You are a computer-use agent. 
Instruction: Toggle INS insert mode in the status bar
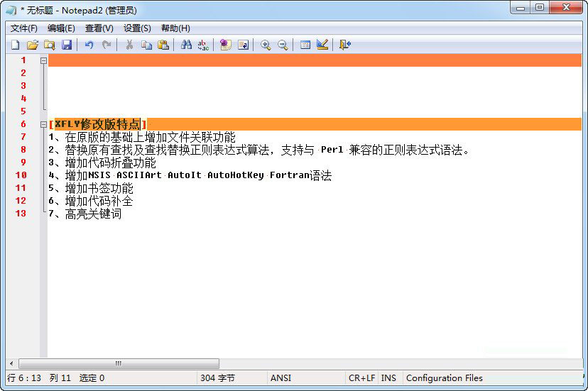pyautogui.click(x=388, y=378)
